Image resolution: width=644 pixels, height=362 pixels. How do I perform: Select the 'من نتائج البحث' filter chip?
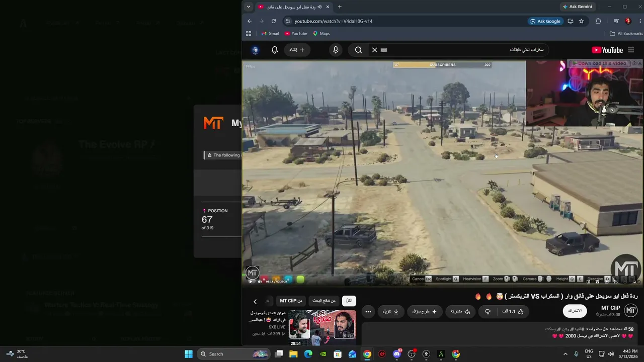click(x=324, y=301)
